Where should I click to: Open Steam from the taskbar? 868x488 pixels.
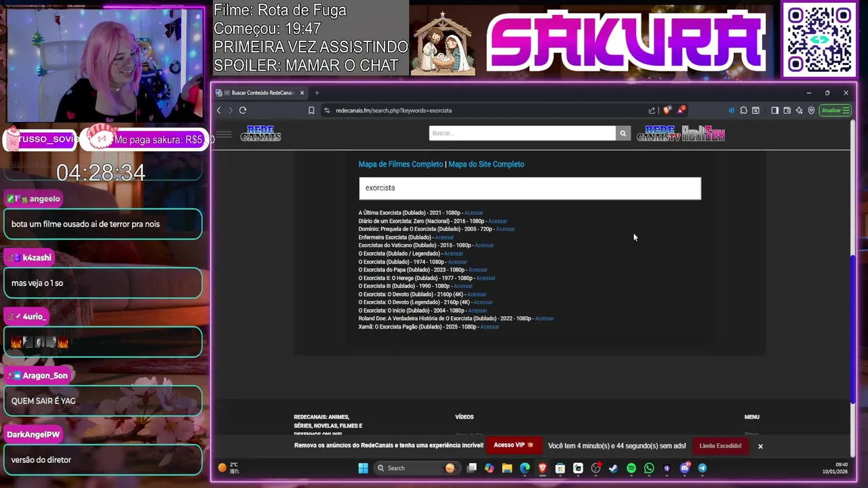613,468
